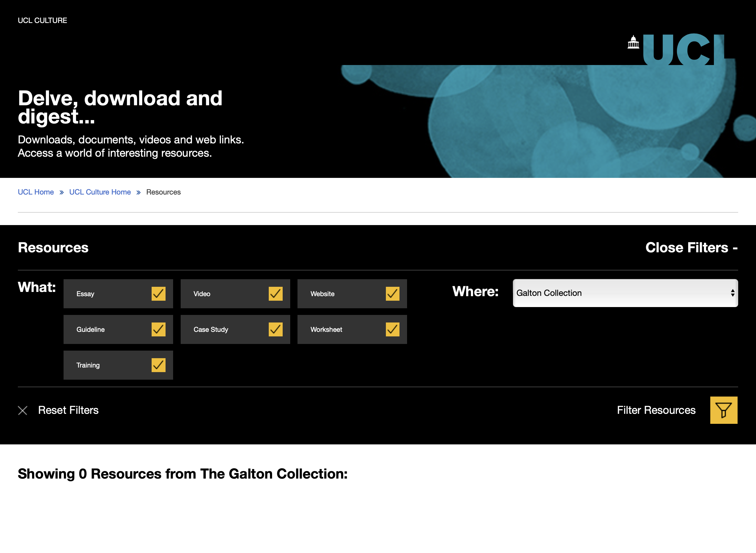756x553 pixels.
Task: Go to the UCL Home breadcrumb link
Action: click(36, 192)
